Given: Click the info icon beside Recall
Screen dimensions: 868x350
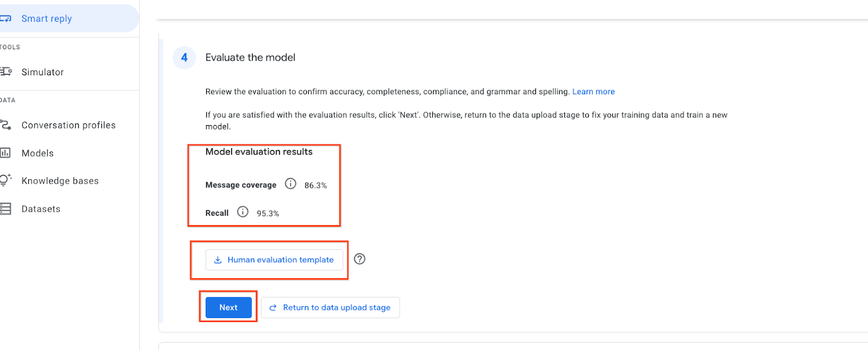Looking at the screenshot, I should [x=243, y=212].
